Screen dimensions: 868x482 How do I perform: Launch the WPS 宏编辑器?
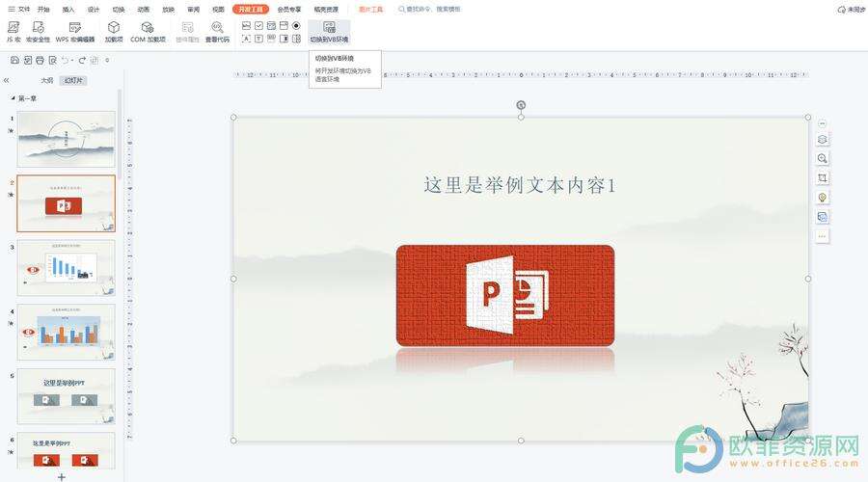74,32
